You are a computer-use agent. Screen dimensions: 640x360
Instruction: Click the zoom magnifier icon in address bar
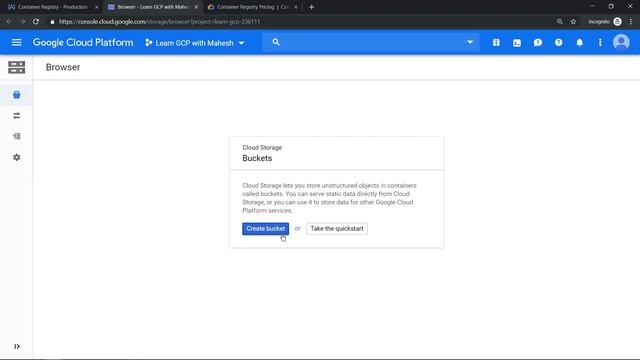[x=560, y=22]
